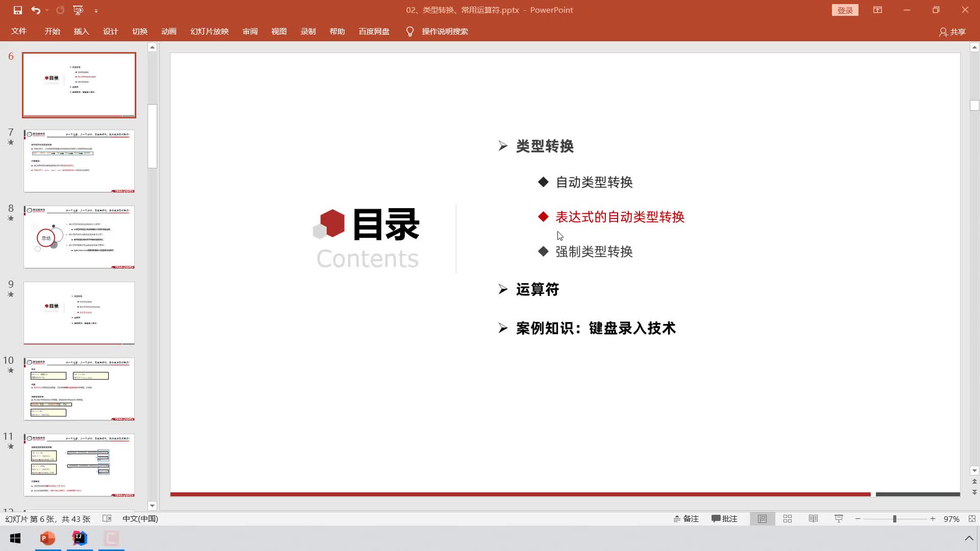Select slide 8 thumbnail
980x551 pixels.
coord(79,237)
